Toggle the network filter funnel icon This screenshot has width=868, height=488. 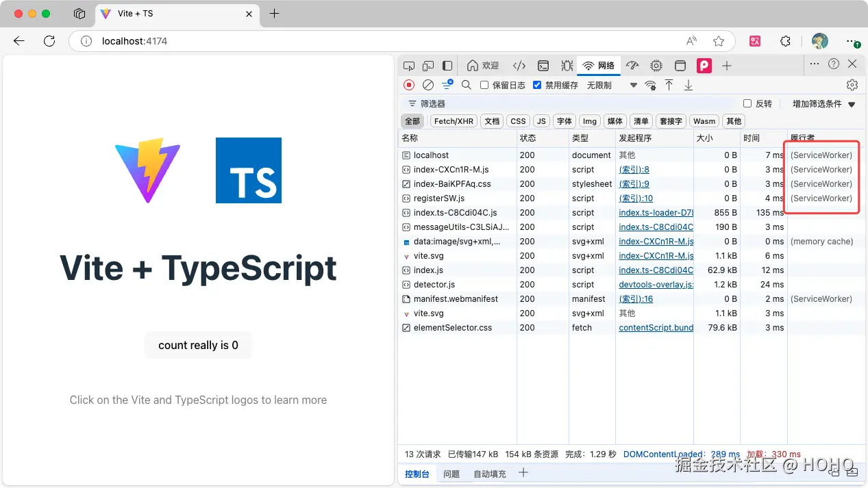coord(447,85)
